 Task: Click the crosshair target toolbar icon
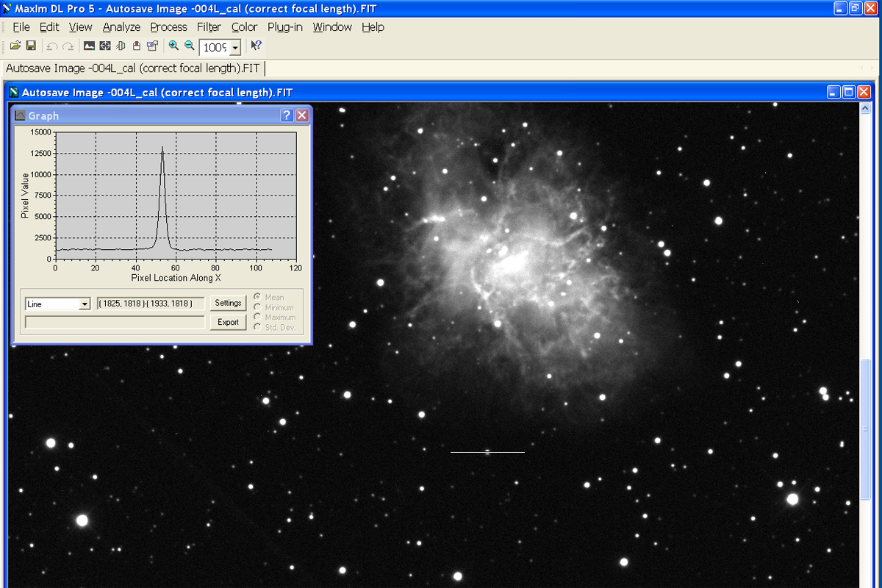click(105, 46)
